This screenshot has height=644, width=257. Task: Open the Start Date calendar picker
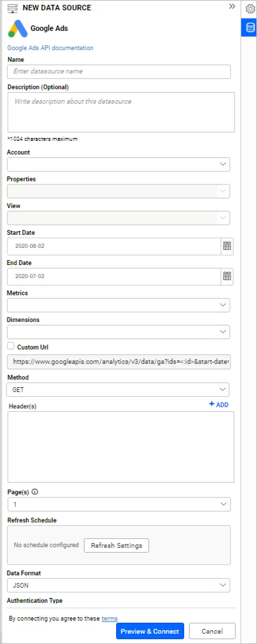coord(227,246)
